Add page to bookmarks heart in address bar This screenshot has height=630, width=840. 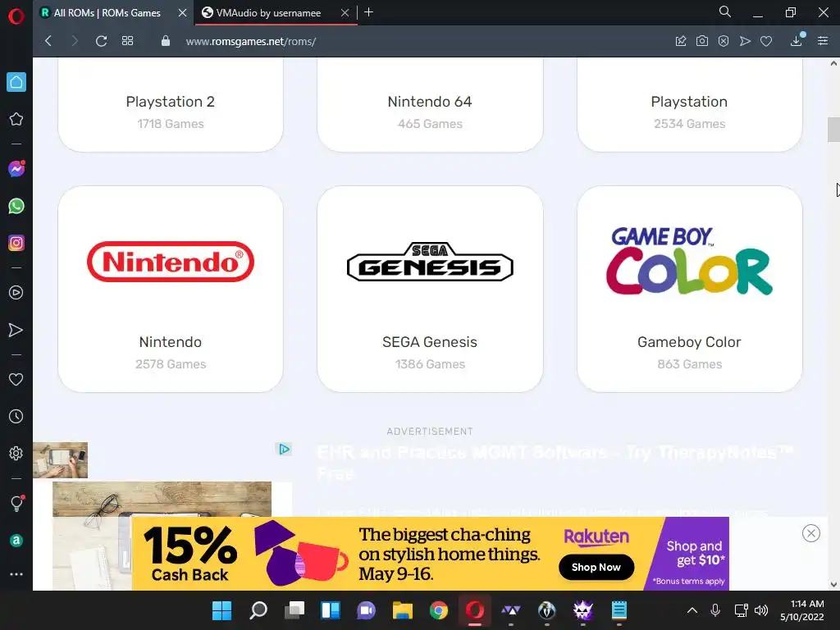point(766,41)
